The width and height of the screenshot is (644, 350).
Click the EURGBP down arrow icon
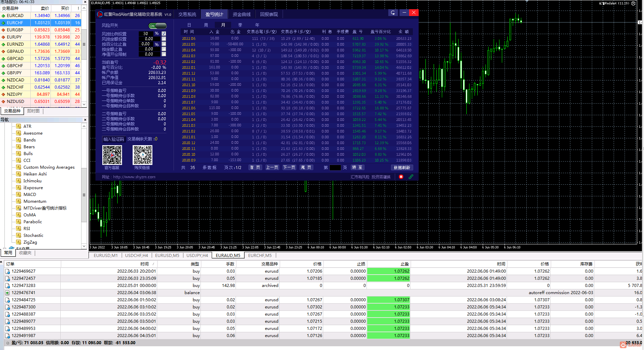point(3,30)
